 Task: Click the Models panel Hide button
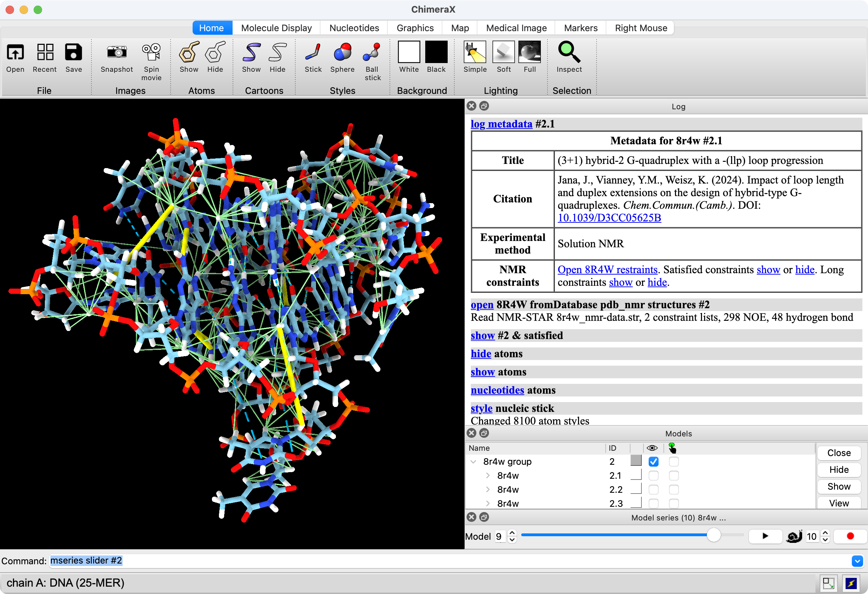(839, 470)
